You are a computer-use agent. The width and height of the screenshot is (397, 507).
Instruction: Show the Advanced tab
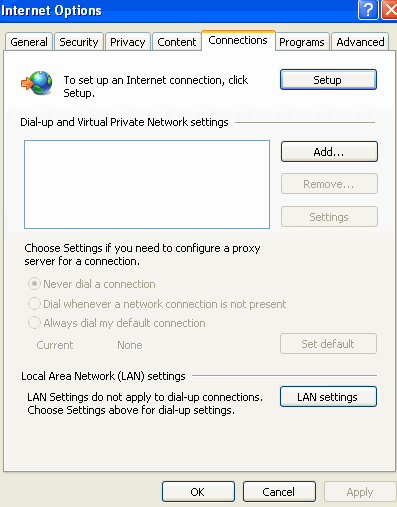point(360,42)
